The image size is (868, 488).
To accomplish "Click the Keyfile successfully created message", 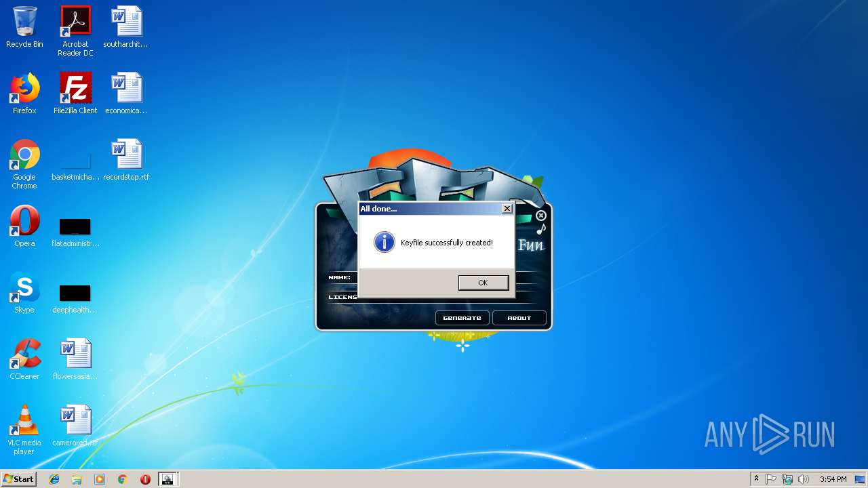I will click(x=446, y=243).
